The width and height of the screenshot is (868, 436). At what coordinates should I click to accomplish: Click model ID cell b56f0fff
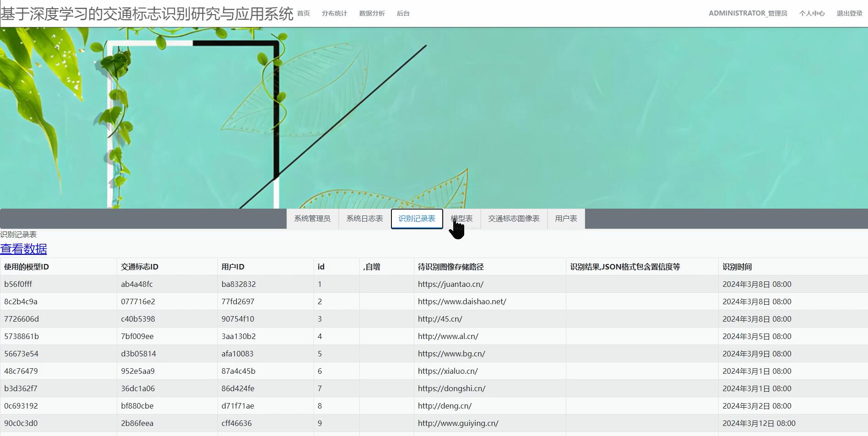tap(18, 284)
